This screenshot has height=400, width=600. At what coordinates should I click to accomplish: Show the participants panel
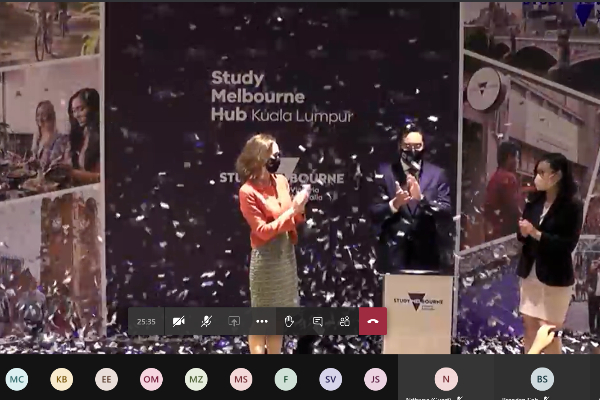point(345,321)
